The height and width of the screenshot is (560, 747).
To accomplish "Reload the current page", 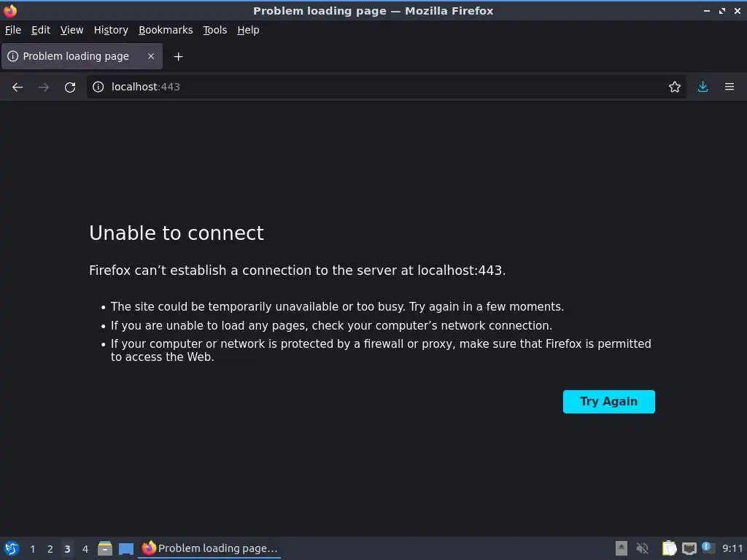I will 70,87.
